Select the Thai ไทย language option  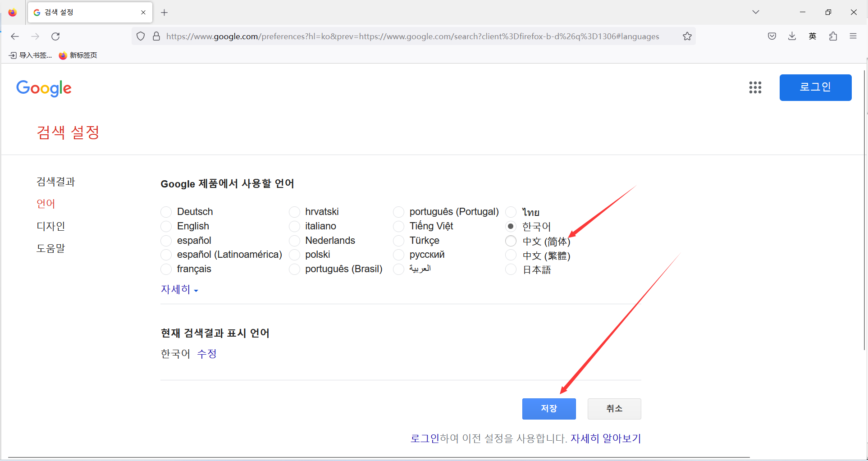[511, 212]
